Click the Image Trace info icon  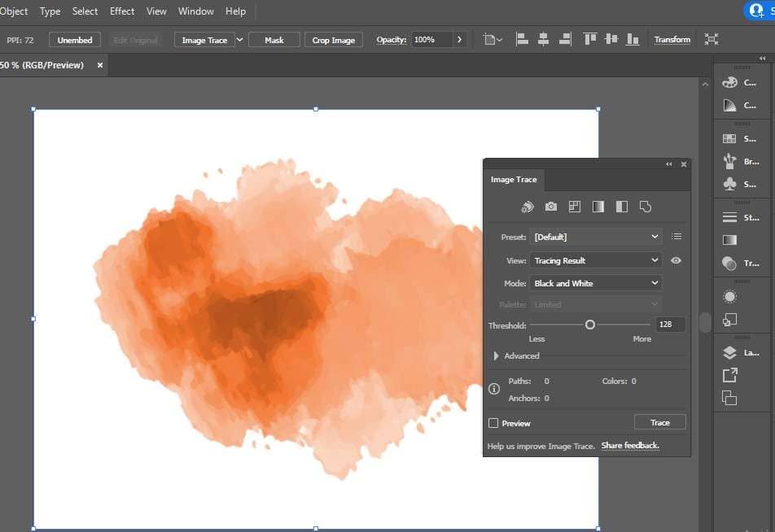[494, 389]
